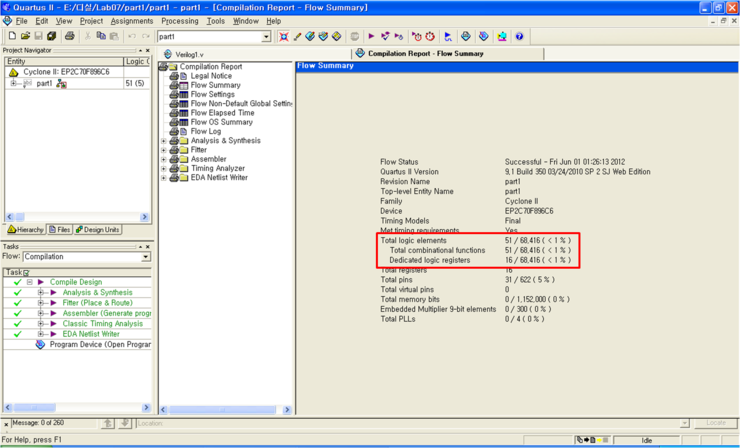Image resolution: width=740 pixels, height=448 pixels.
Task: Open the Flow Compilation dropdown
Action: pos(145,257)
